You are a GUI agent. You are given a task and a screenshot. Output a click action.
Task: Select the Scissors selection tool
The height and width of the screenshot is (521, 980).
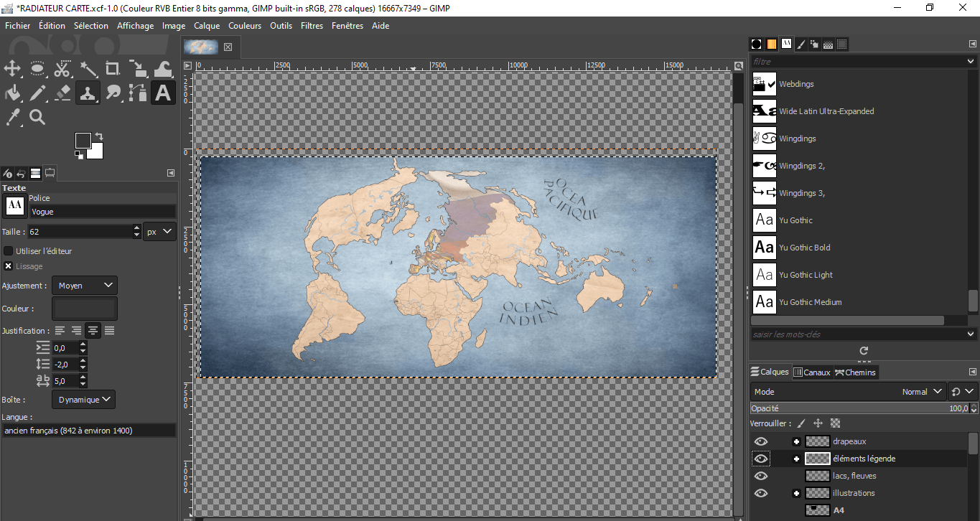tap(62, 69)
